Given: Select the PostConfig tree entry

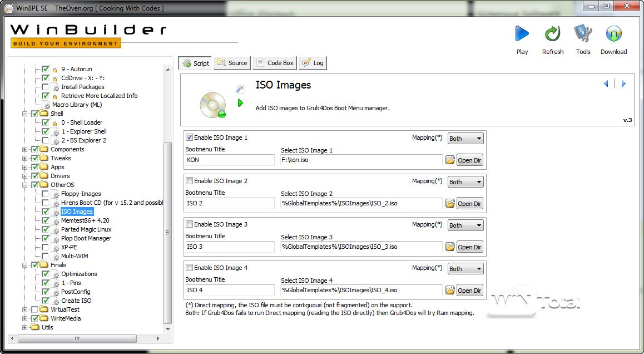Looking at the screenshot, I should [x=76, y=292].
